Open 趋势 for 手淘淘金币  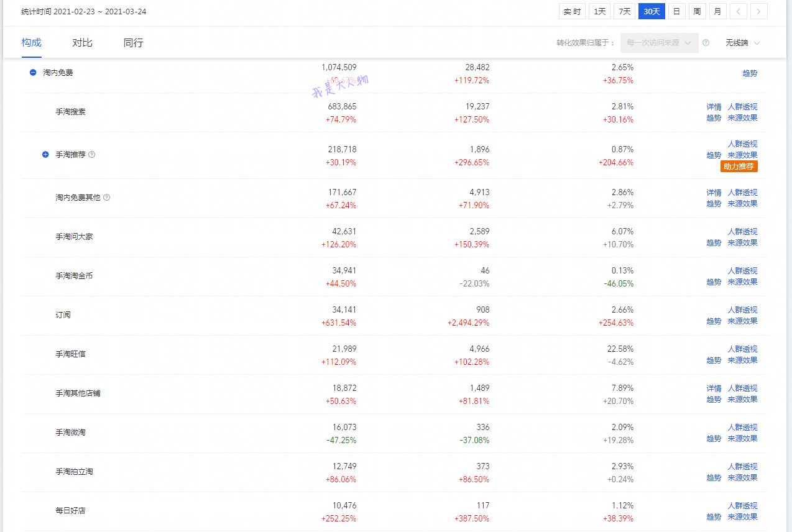(x=714, y=282)
